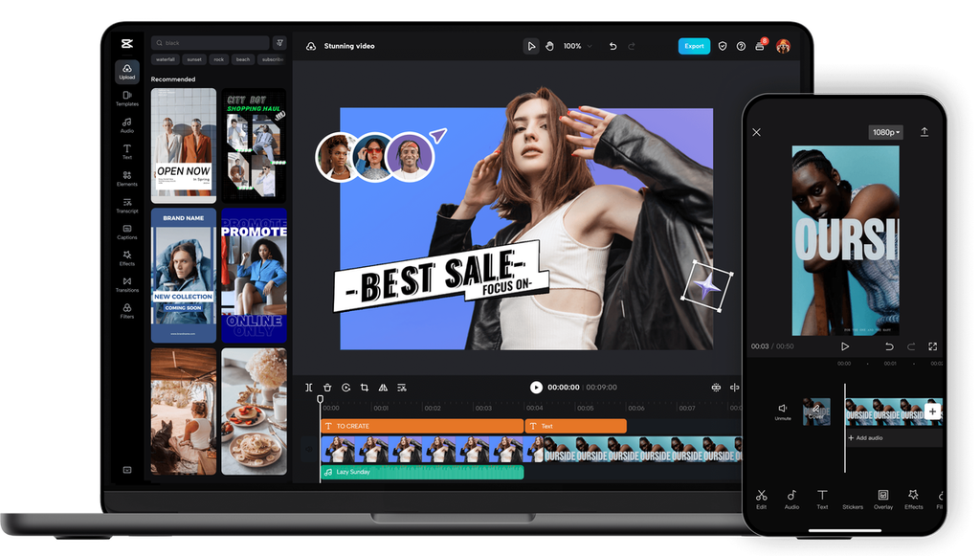Delete the clip with the trash icon
Screen dimensions: 980x556
[x=327, y=388]
